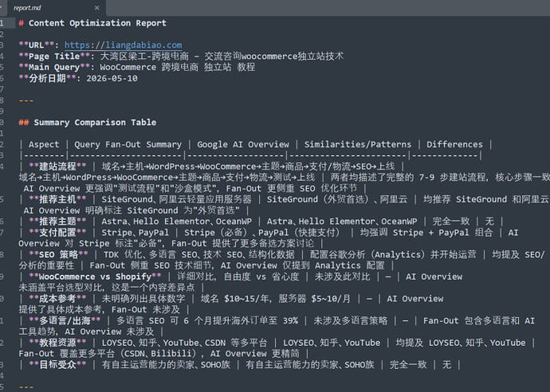Image resolution: width=550 pixels, height=392 pixels.
Task: Click 'Stripe、PayPal' cell in 支付配置 row
Action: click(x=135, y=233)
